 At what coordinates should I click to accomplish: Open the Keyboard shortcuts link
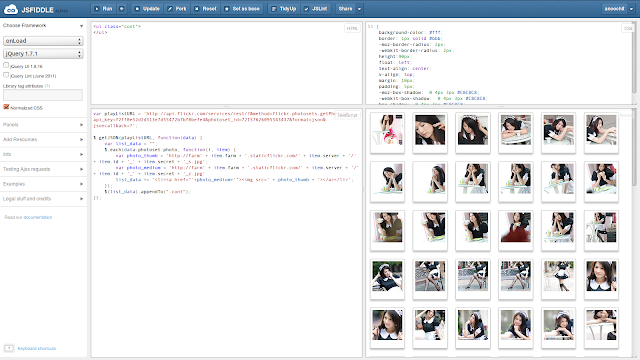(x=37, y=349)
